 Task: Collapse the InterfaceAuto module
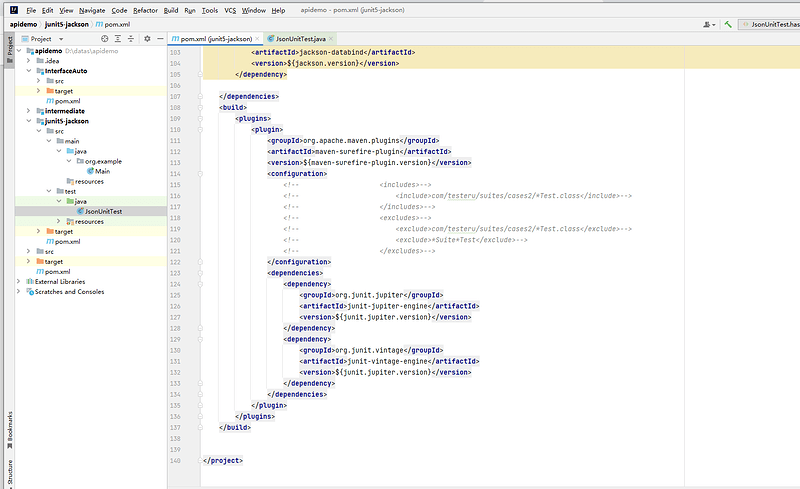[29, 71]
